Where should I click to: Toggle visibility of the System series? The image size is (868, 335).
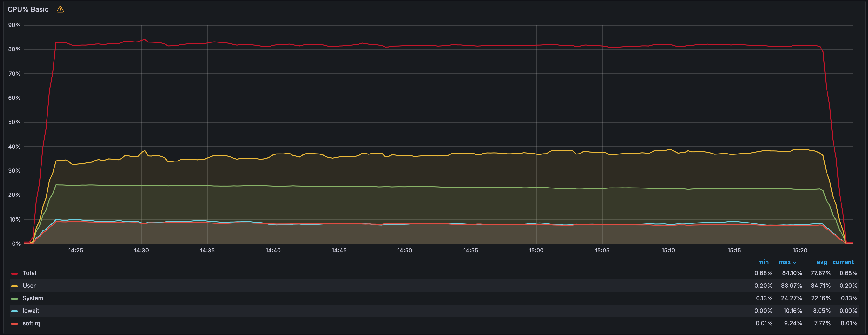click(33, 298)
